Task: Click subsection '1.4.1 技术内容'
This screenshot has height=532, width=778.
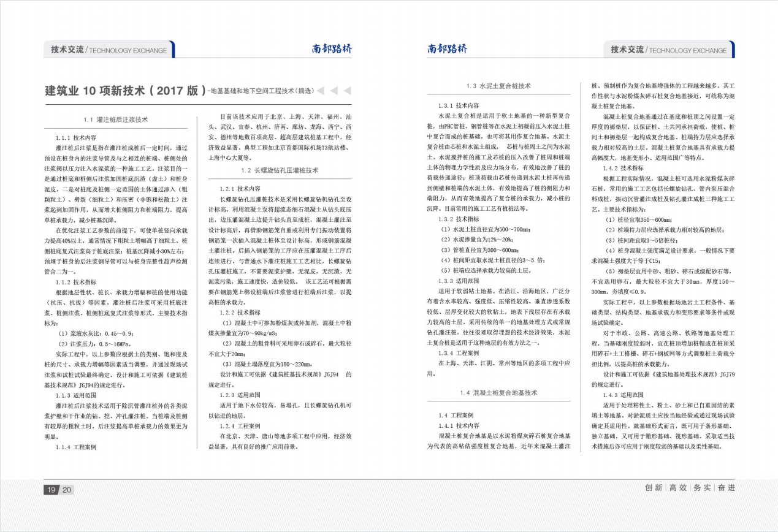Action: 459,425
